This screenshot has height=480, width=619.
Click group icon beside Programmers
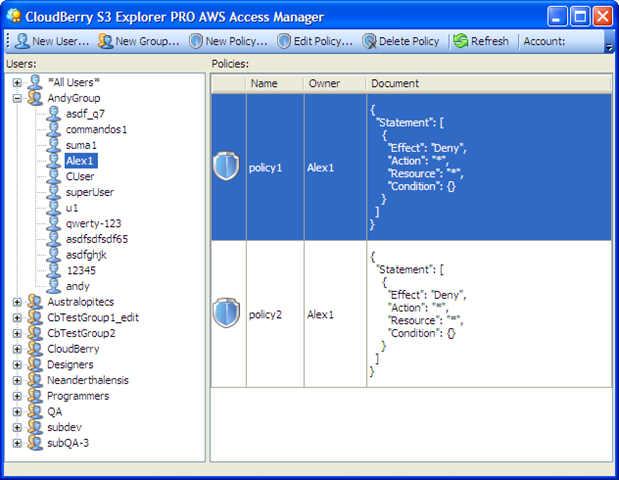point(35,396)
